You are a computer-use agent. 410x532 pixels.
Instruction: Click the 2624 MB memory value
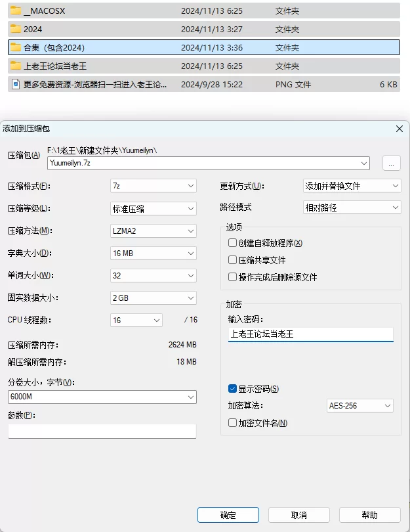(182, 345)
